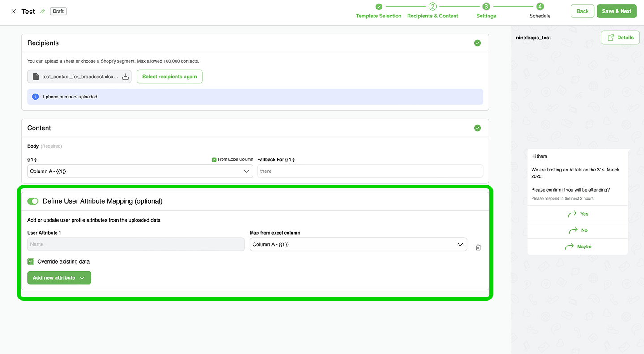Click the file icon of test_contact_for_broadcast.xlsx

[36, 77]
